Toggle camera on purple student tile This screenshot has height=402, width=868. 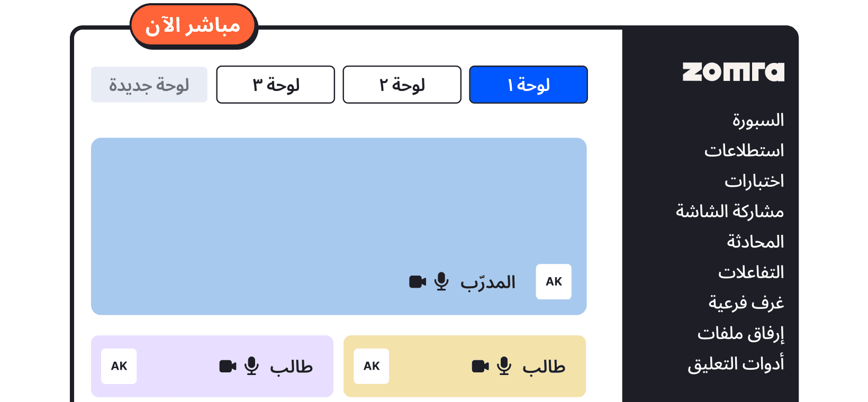tap(228, 366)
